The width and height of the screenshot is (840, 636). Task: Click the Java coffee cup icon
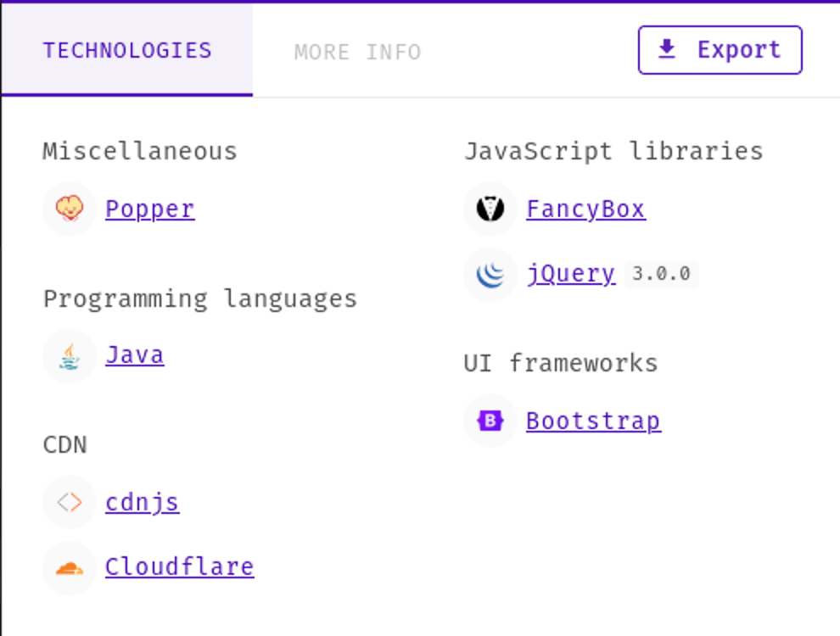point(70,356)
